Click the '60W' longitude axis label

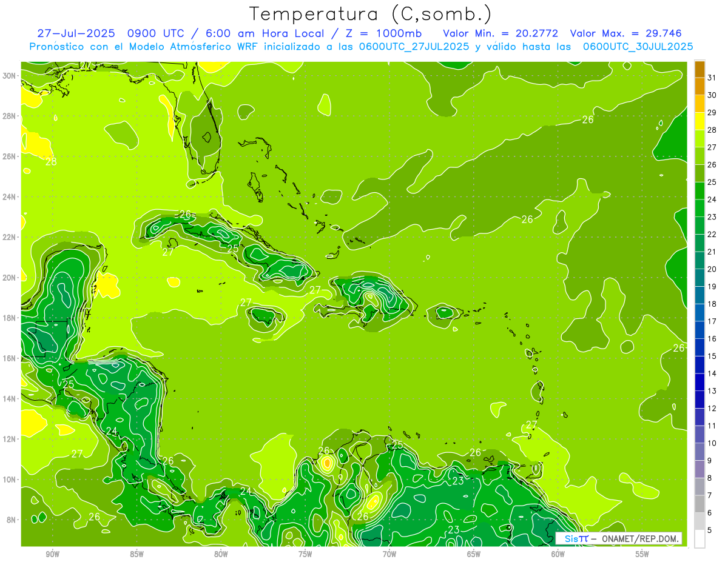point(558,554)
